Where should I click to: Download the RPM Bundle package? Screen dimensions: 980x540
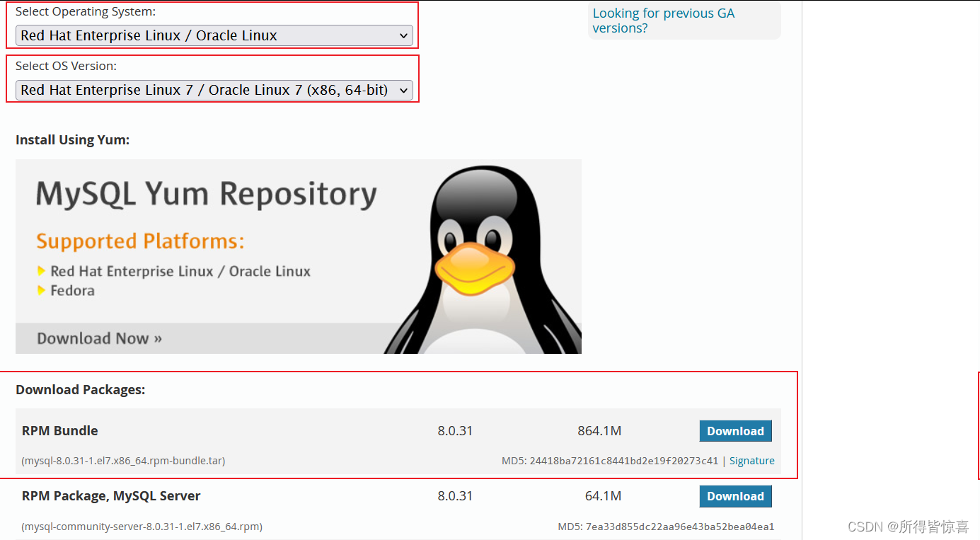(735, 431)
